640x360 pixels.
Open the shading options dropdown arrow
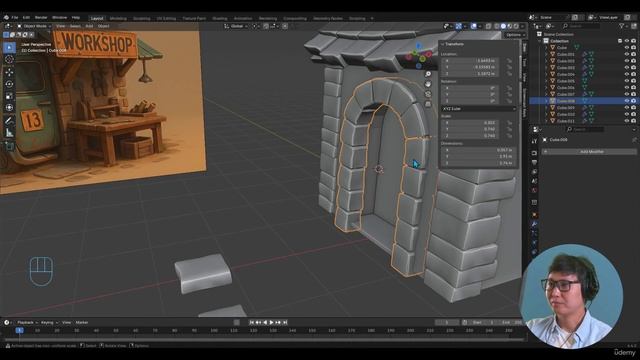522,26
